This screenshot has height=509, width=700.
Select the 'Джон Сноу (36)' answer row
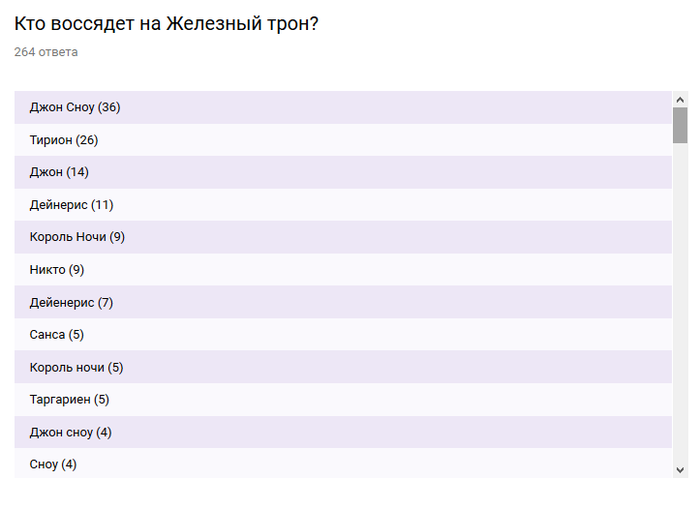click(x=343, y=107)
